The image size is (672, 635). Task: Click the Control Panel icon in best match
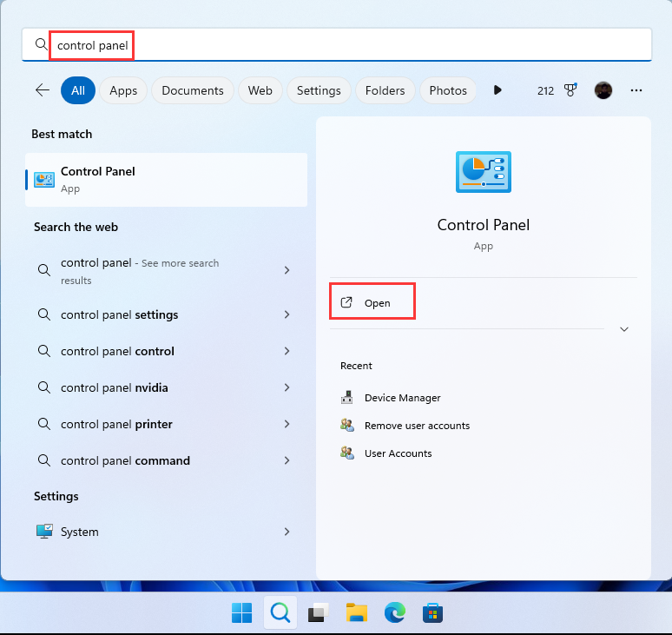tap(44, 180)
